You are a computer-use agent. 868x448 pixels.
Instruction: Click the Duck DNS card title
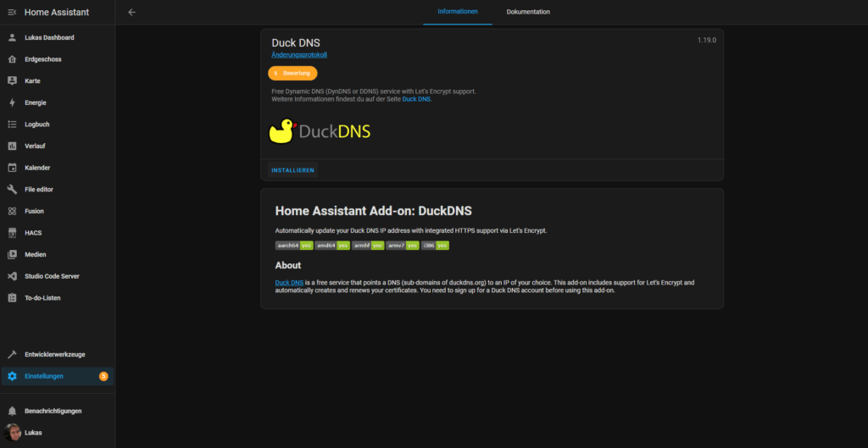tap(296, 42)
